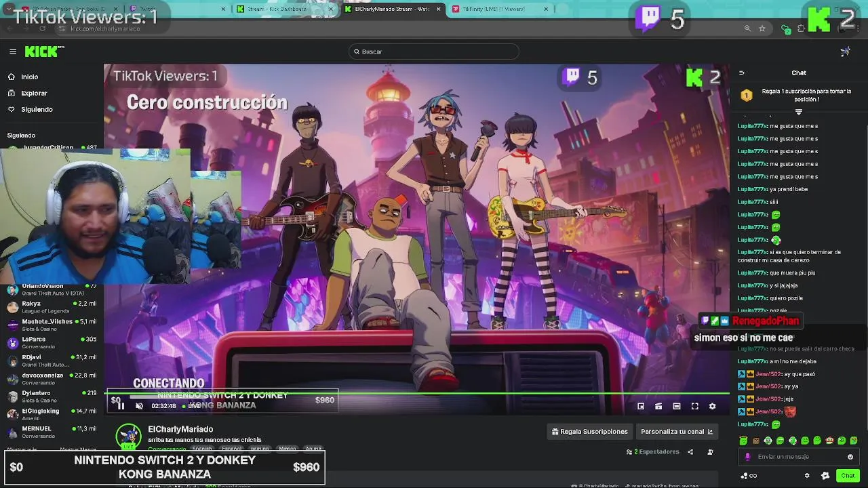Unmute the stream volume icon

(x=139, y=406)
